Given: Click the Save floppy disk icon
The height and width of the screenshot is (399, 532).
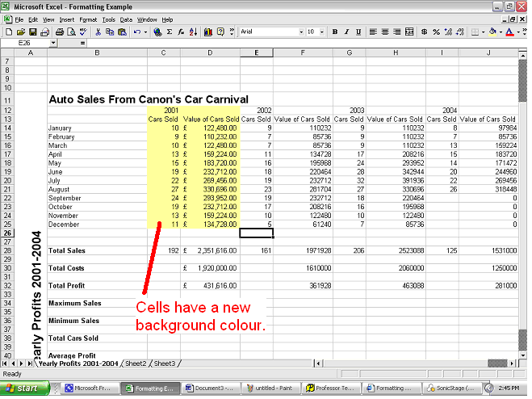Looking at the screenshot, I should pyautogui.click(x=32, y=31).
